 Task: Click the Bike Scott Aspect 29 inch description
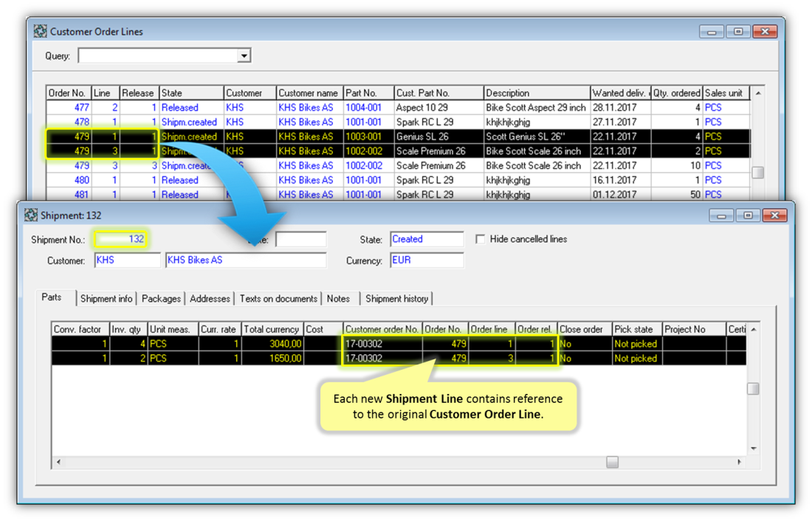pos(537,108)
